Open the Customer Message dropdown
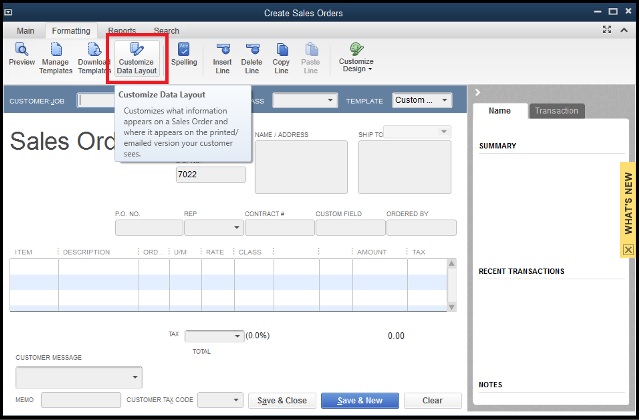The width and height of the screenshot is (640, 420). [79, 377]
